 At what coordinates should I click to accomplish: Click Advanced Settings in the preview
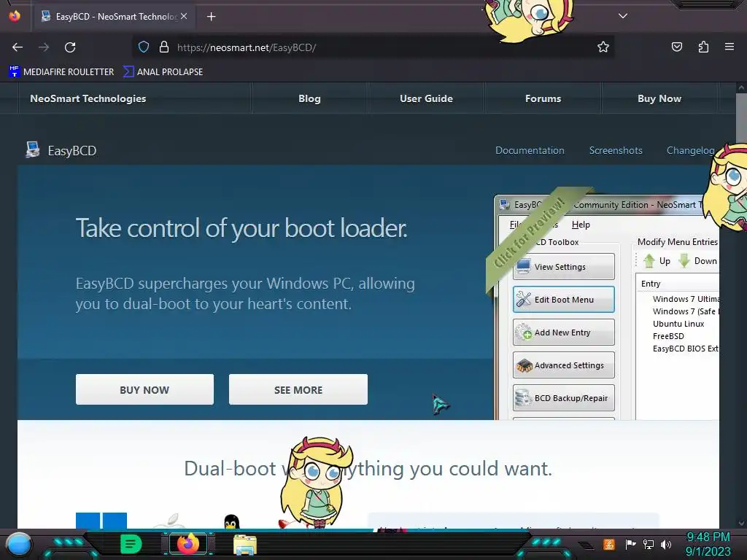pos(564,365)
